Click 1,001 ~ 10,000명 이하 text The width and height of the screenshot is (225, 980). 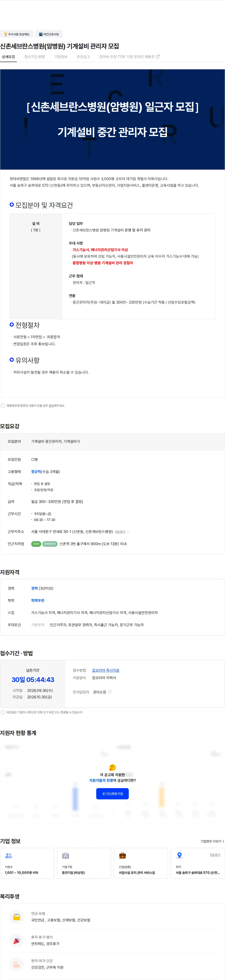[x=21, y=873]
